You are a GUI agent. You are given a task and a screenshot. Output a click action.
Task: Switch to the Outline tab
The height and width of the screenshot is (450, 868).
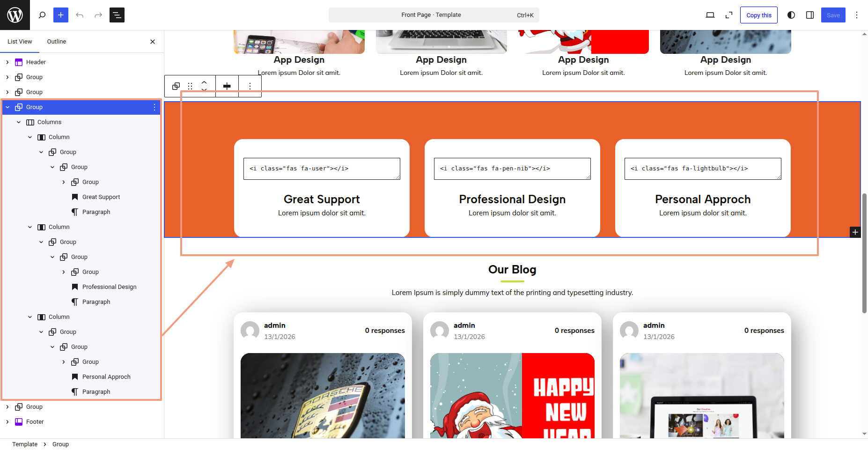coord(57,42)
